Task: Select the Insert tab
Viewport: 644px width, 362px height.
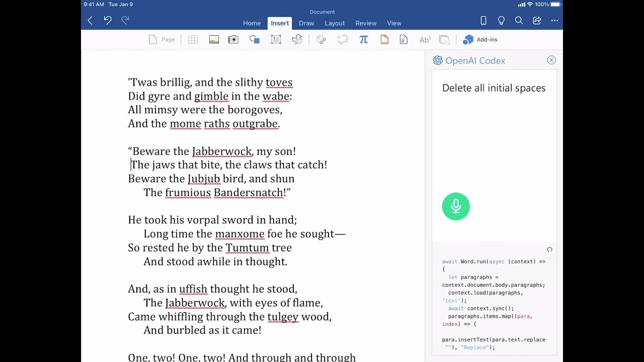Action: click(280, 23)
